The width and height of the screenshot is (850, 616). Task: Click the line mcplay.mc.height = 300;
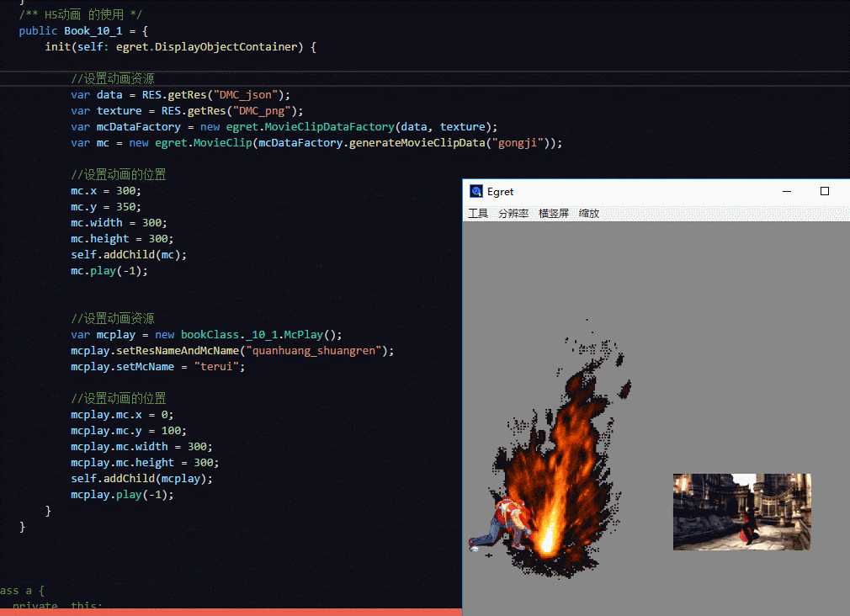[145, 463]
